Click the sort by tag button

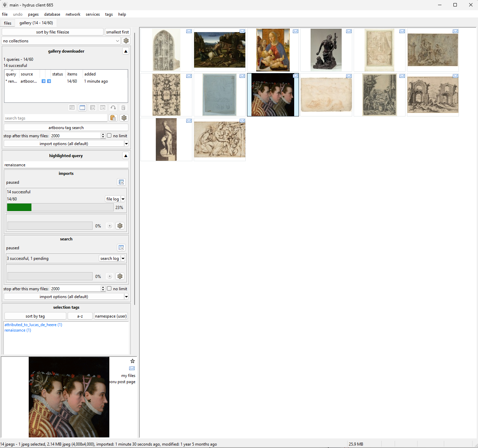pyautogui.click(x=35, y=316)
